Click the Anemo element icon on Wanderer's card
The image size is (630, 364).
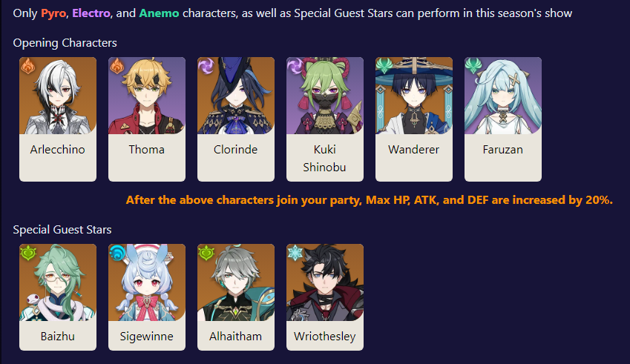(384, 67)
